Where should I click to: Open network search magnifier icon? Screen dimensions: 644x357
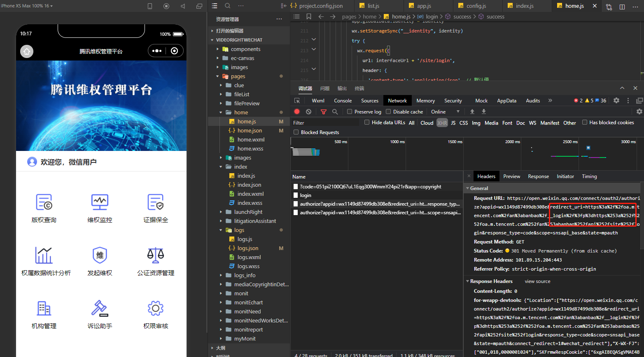coord(335,111)
